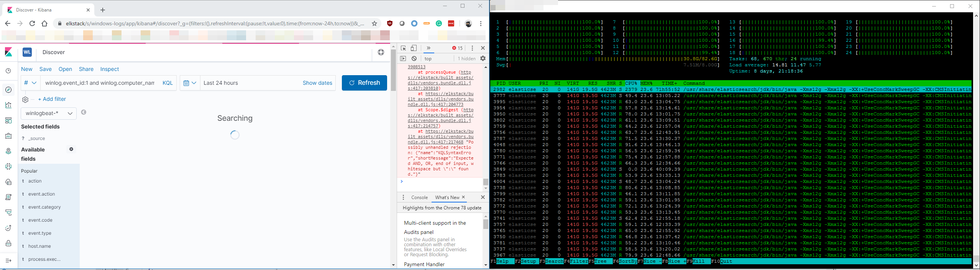Expand more DevTools panels chevron

[x=428, y=48]
